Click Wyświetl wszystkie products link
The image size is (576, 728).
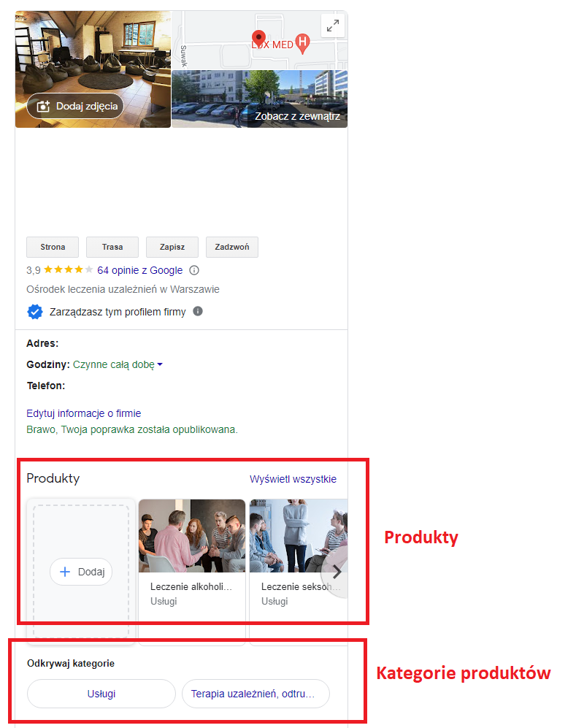click(293, 479)
